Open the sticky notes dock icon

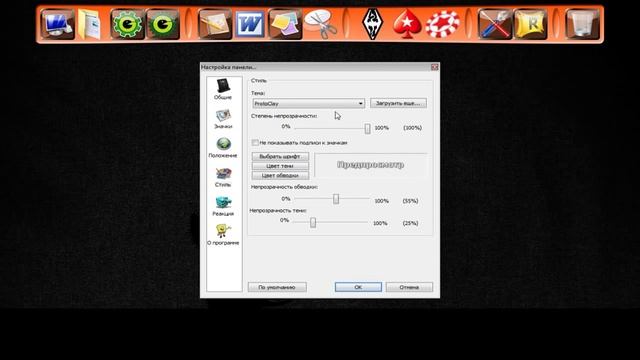[x=284, y=24]
